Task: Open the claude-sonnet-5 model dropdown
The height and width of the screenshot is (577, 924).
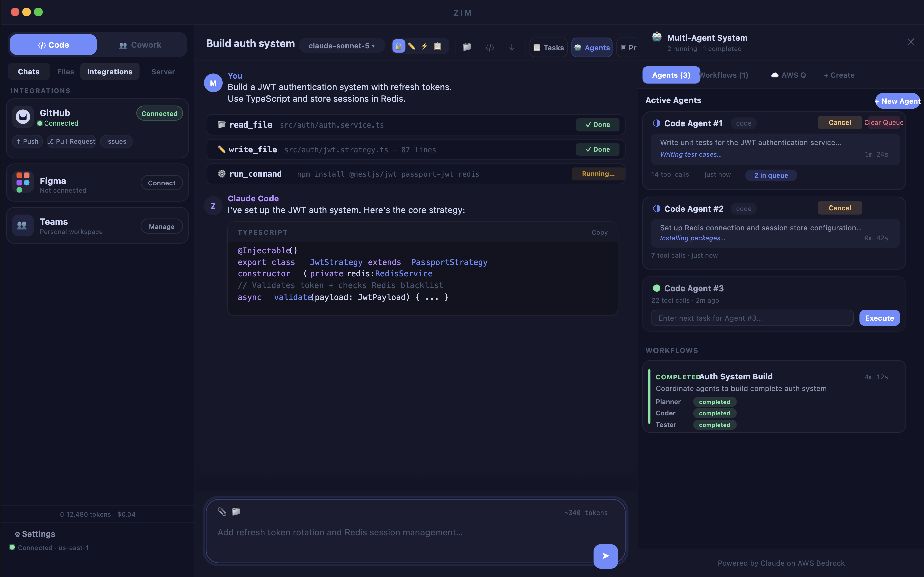Action: [x=341, y=46]
